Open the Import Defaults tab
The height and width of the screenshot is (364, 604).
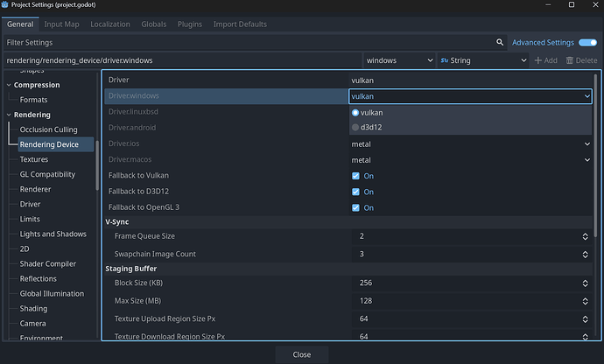click(239, 24)
